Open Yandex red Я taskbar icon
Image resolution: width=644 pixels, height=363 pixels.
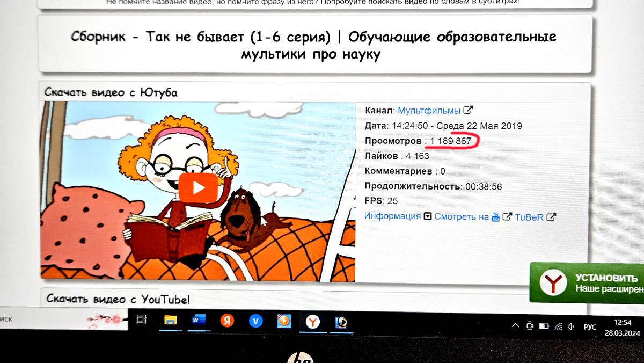228,321
